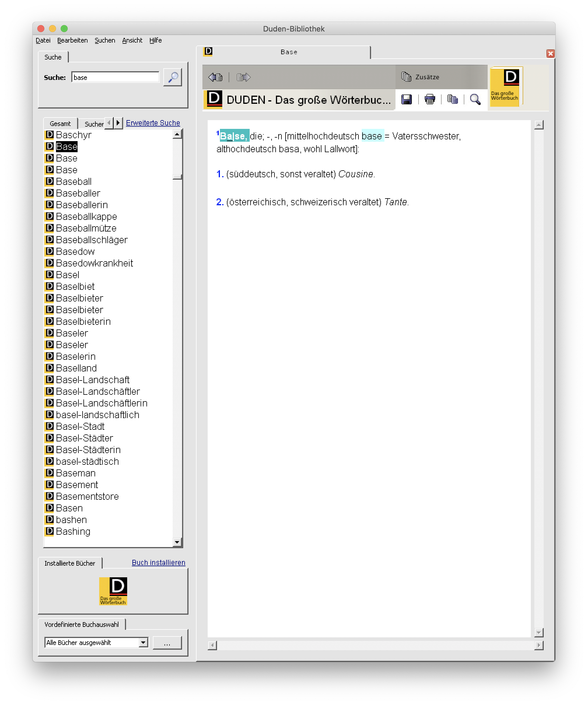Viewport: 588px width, 705px height.
Task: Print the Base article
Action: point(430,99)
